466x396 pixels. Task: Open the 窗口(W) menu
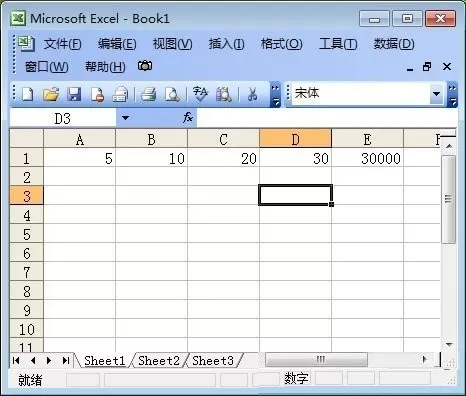tap(47, 67)
